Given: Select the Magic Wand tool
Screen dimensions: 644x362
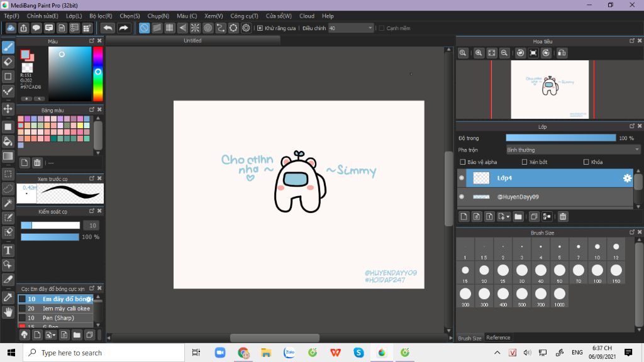Looking at the screenshot, I should click(8, 203).
